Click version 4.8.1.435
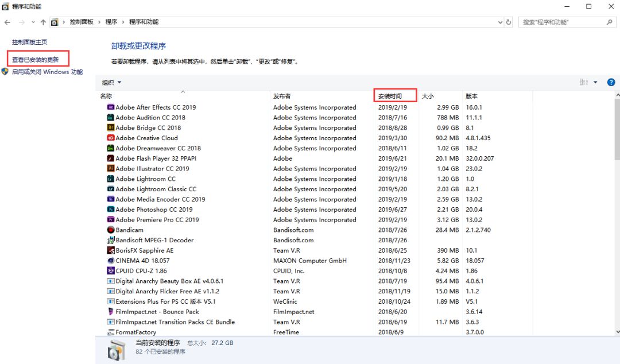 point(478,138)
